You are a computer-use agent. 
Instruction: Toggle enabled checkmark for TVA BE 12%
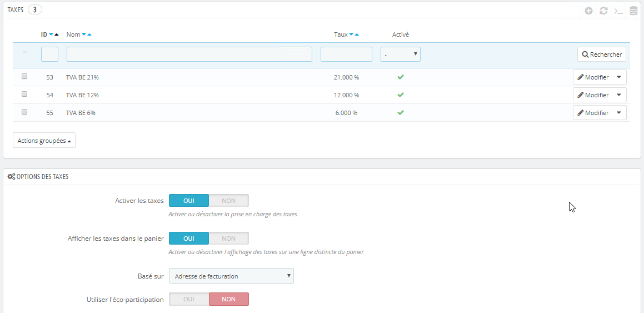coord(401,95)
